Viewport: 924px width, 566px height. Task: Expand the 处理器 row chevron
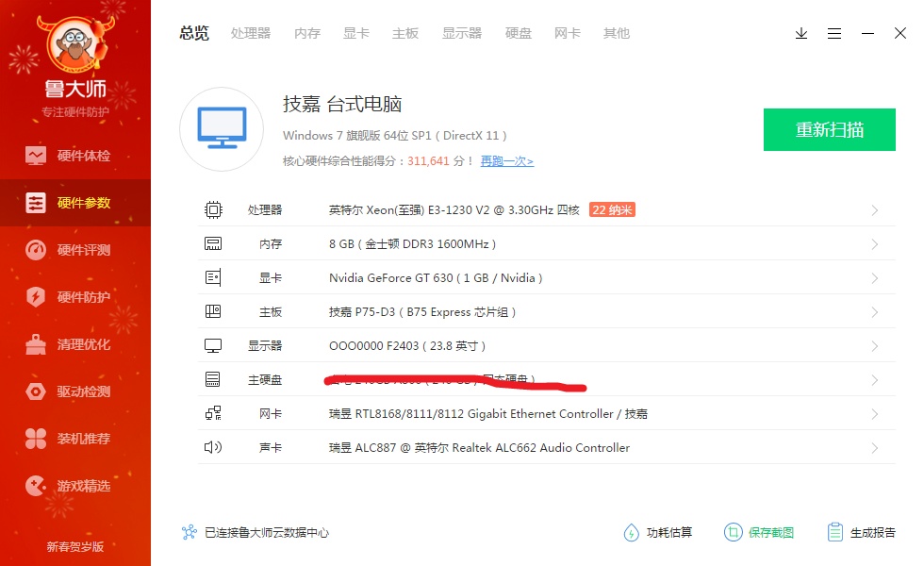875,210
